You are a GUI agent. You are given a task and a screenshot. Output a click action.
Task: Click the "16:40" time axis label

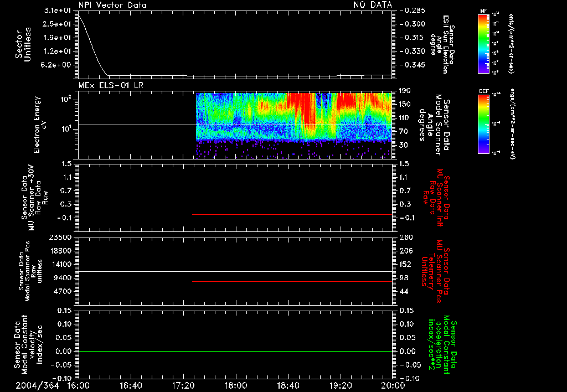tap(131, 385)
